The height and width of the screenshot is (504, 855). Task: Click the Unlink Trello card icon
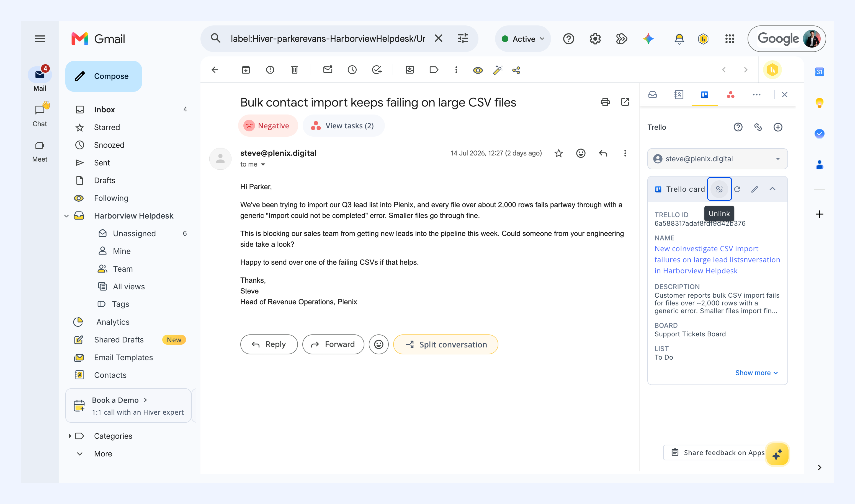[x=719, y=189]
